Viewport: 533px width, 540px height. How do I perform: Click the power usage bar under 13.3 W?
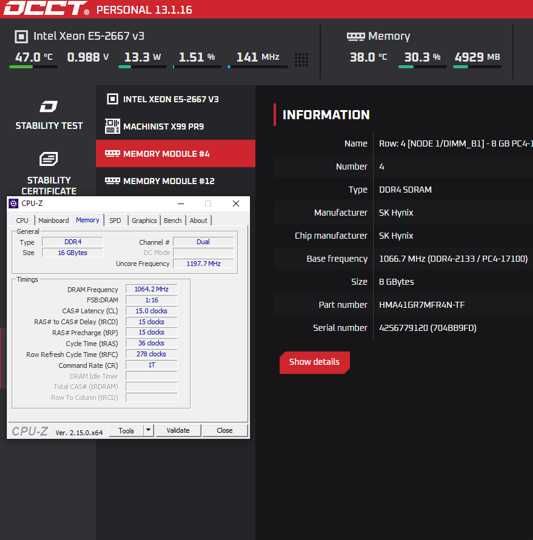pyautogui.click(x=142, y=67)
